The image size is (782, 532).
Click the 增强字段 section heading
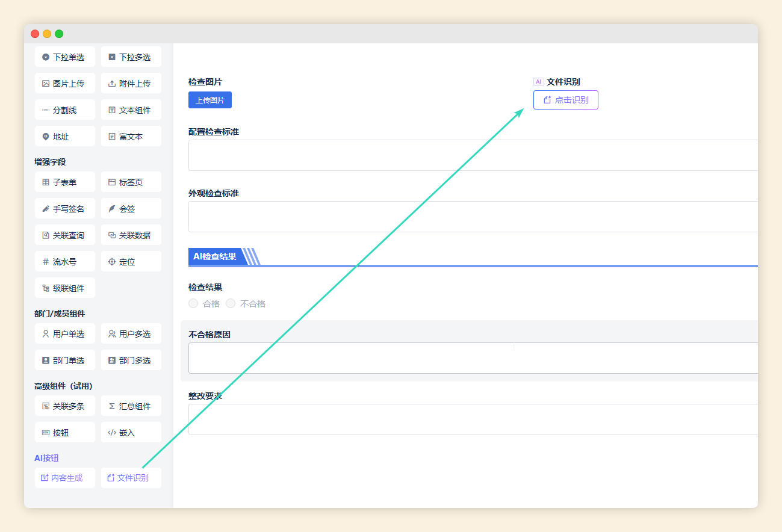[50, 162]
